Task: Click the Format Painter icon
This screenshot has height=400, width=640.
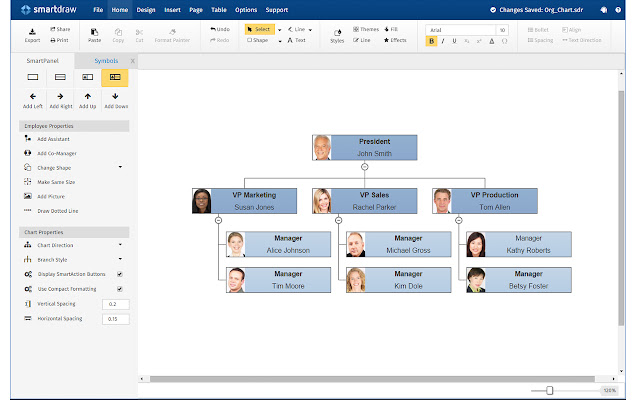Action: tap(172, 32)
